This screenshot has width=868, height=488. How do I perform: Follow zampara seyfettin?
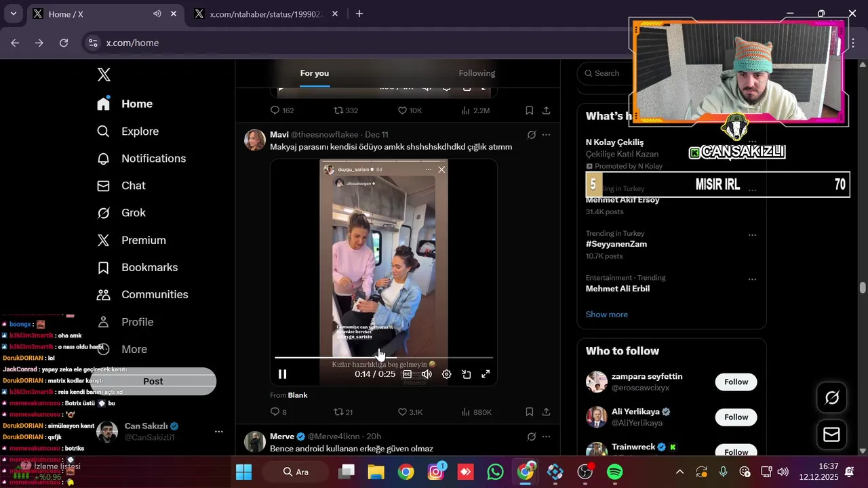click(736, 382)
